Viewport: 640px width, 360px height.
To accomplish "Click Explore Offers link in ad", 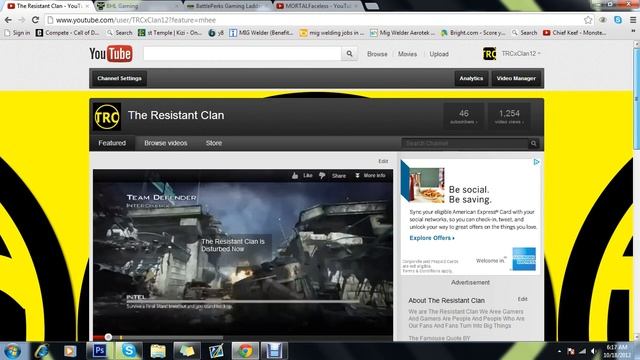I will 432,238.
